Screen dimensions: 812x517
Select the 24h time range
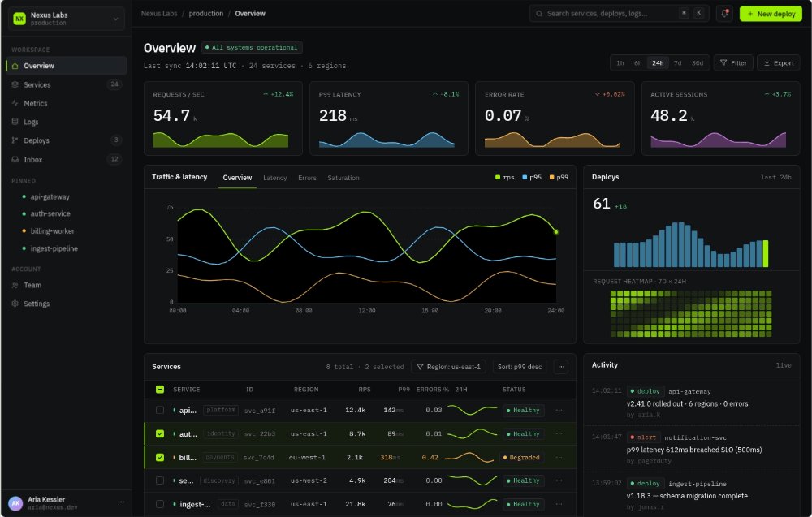(658, 63)
